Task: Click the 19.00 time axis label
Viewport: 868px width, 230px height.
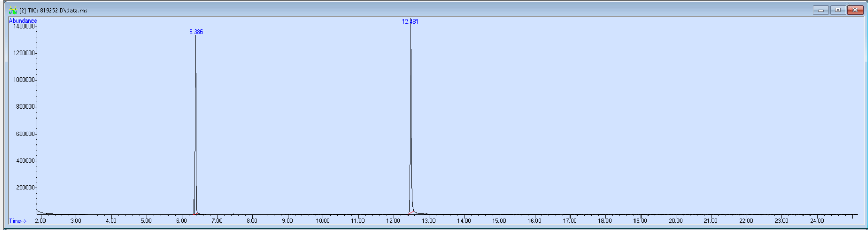Action: point(640,221)
